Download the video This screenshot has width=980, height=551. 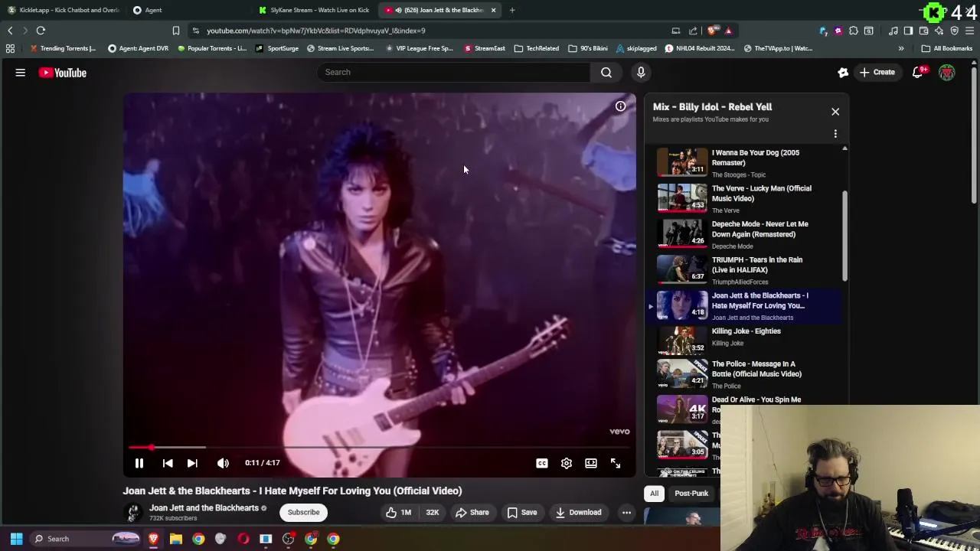[x=579, y=513]
